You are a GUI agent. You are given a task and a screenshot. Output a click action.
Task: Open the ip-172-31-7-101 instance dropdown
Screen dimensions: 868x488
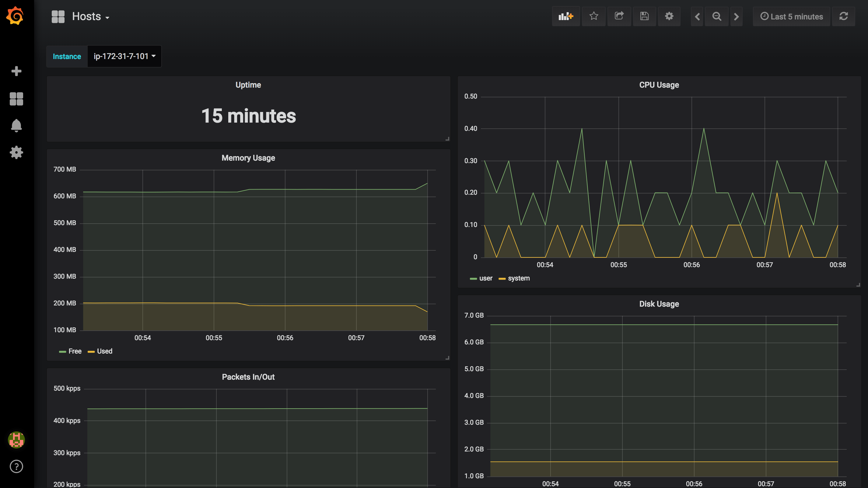124,56
